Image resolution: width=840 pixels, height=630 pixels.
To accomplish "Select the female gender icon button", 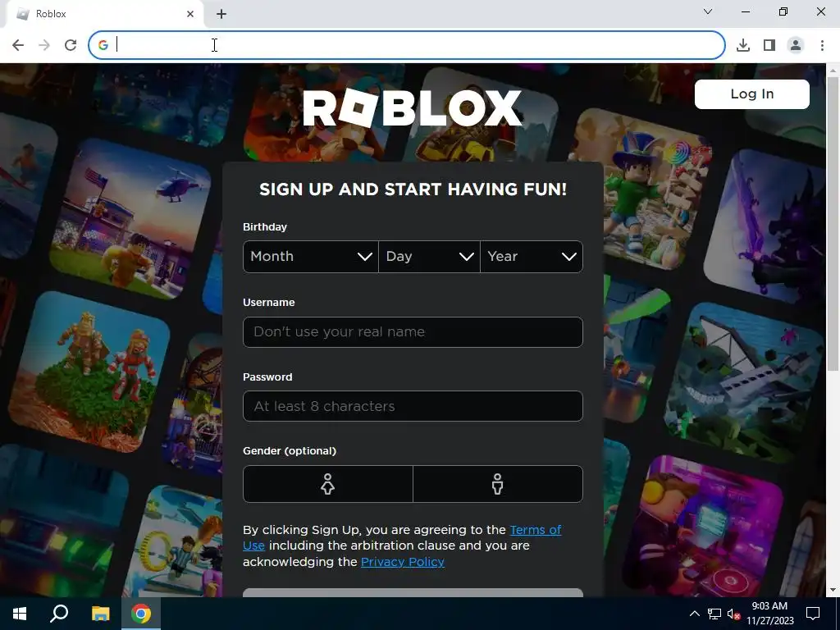I will tap(328, 484).
